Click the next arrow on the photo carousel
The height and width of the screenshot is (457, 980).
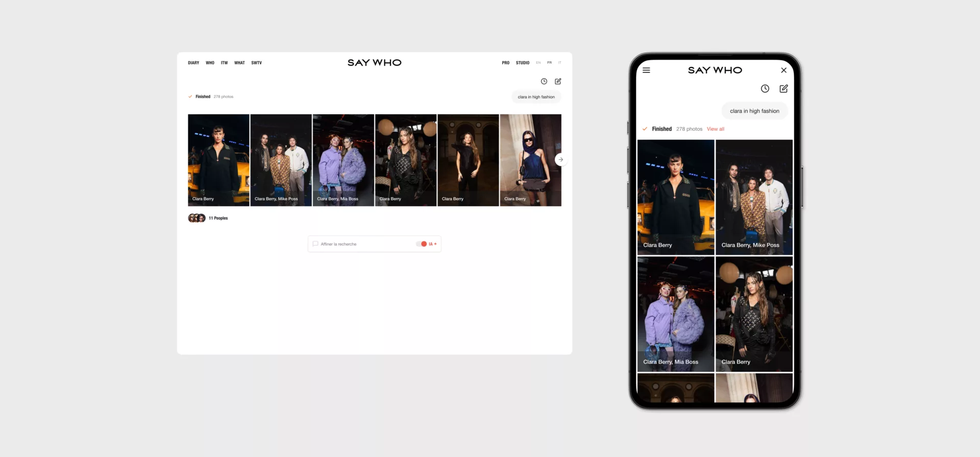[x=560, y=160]
